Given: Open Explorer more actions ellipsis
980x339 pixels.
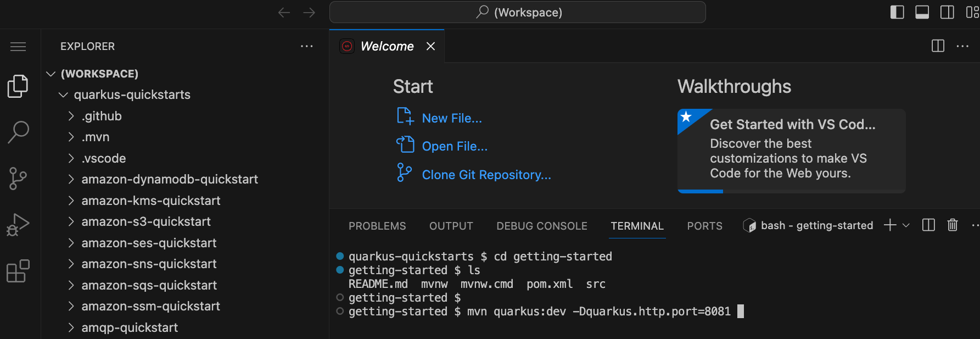Looking at the screenshot, I should pyautogui.click(x=307, y=46).
